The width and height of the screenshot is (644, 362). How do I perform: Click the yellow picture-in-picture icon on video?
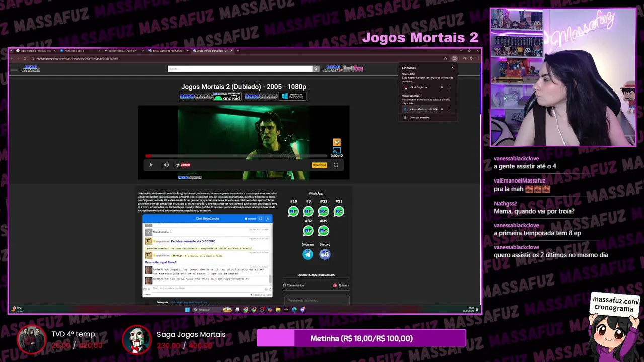tap(337, 142)
